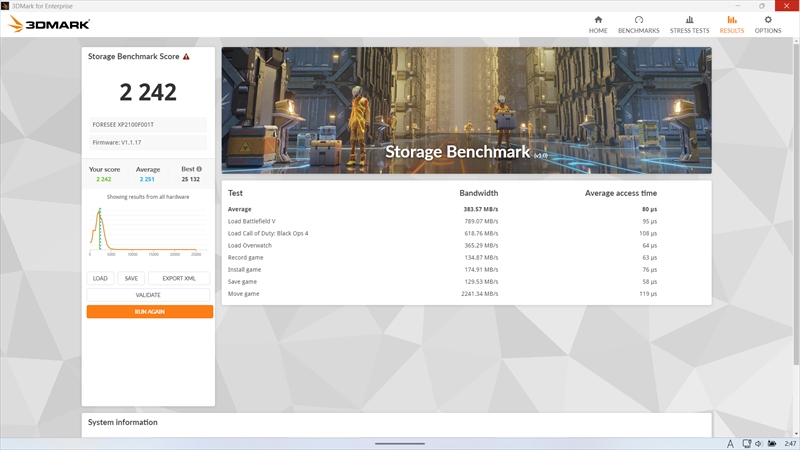Image resolution: width=800 pixels, height=450 pixels.
Task: Open the taskbar clock showing 2:47
Action: 790,444
